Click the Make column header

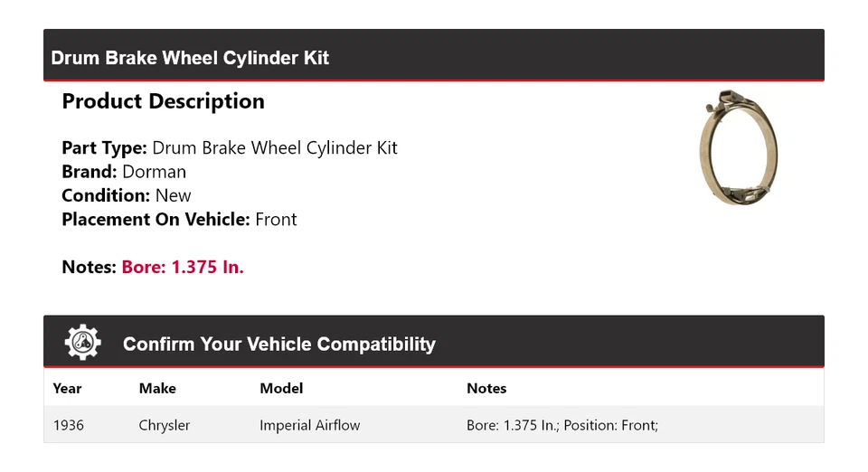[x=157, y=388]
